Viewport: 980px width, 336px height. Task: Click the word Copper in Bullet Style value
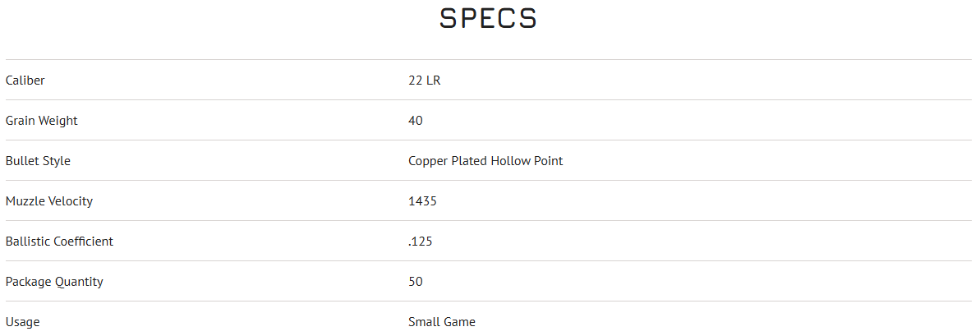tap(428, 161)
